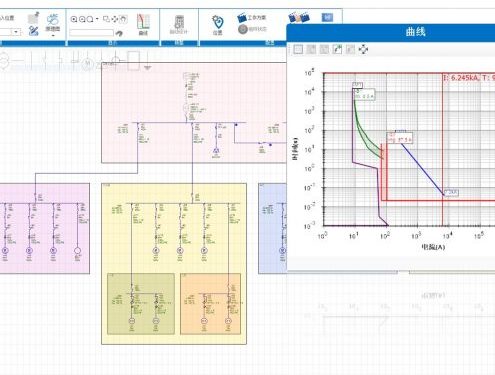The height and width of the screenshot is (375, 495).
Task: Open the 曲线 curves chart ribbon icon
Action: (143, 24)
